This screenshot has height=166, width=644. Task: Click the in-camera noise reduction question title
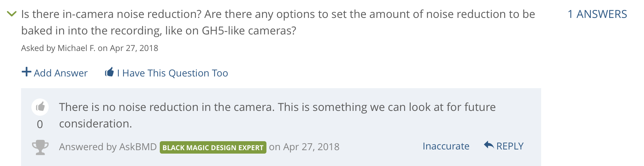(278, 22)
